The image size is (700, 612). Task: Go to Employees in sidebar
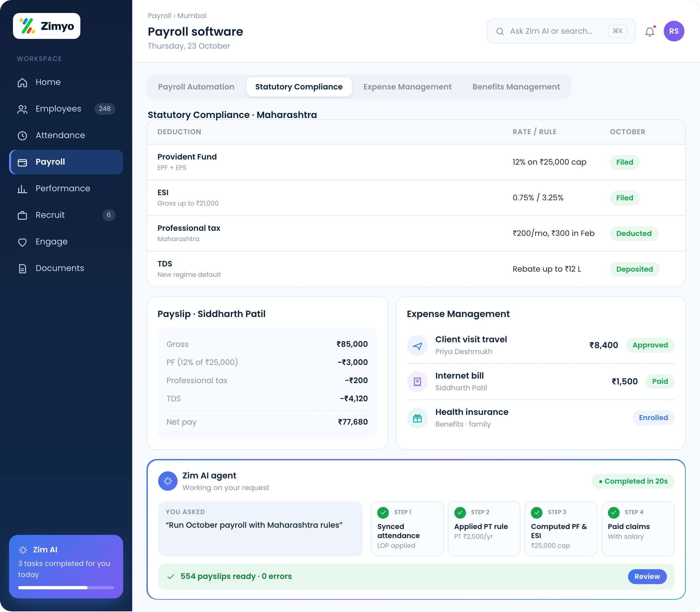66,109
